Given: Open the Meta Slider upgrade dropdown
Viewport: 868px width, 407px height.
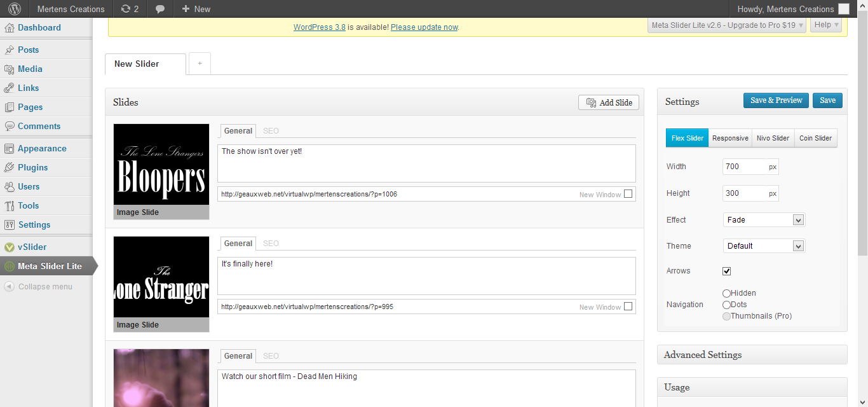Looking at the screenshot, I should [x=727, y=25].
